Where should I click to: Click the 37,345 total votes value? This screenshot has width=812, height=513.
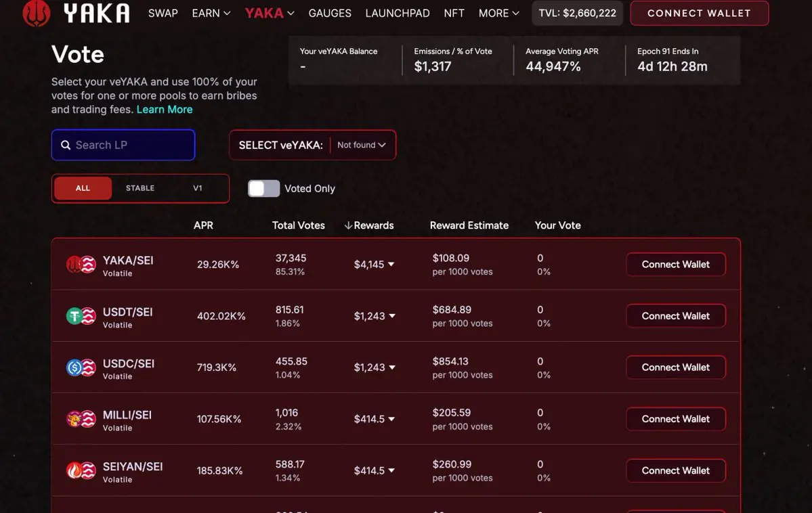point(291,258)
